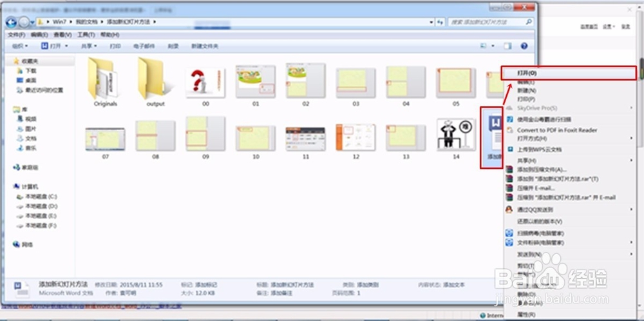The width and height of the screenshot is (644, 321).
Task: Click the blue help question icon
Action: 524,46
